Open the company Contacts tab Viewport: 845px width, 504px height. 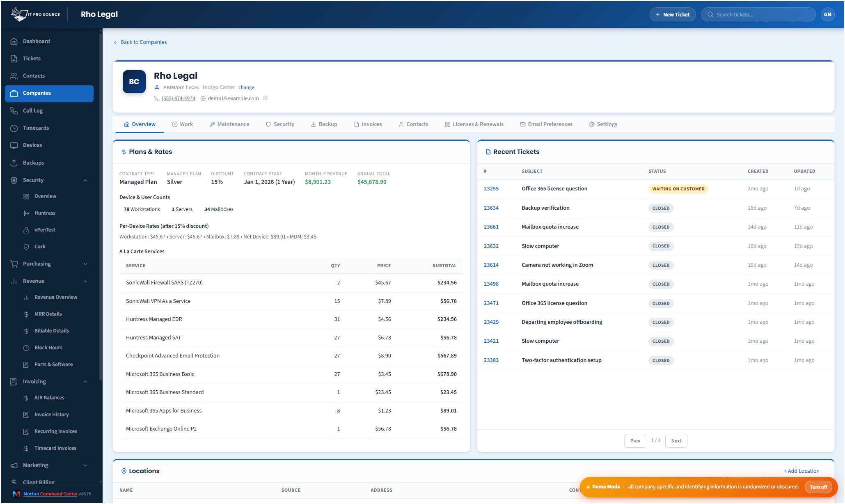tap(413, 124)
